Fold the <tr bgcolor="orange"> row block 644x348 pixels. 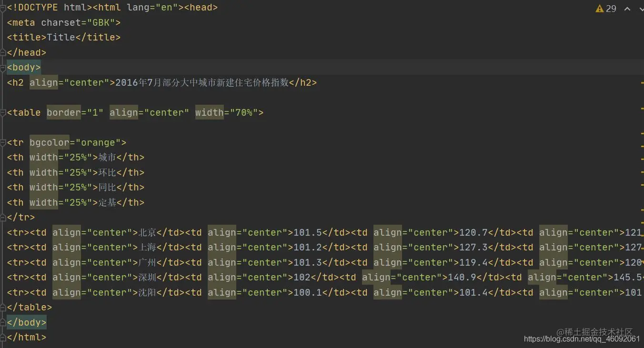point(3,142)
